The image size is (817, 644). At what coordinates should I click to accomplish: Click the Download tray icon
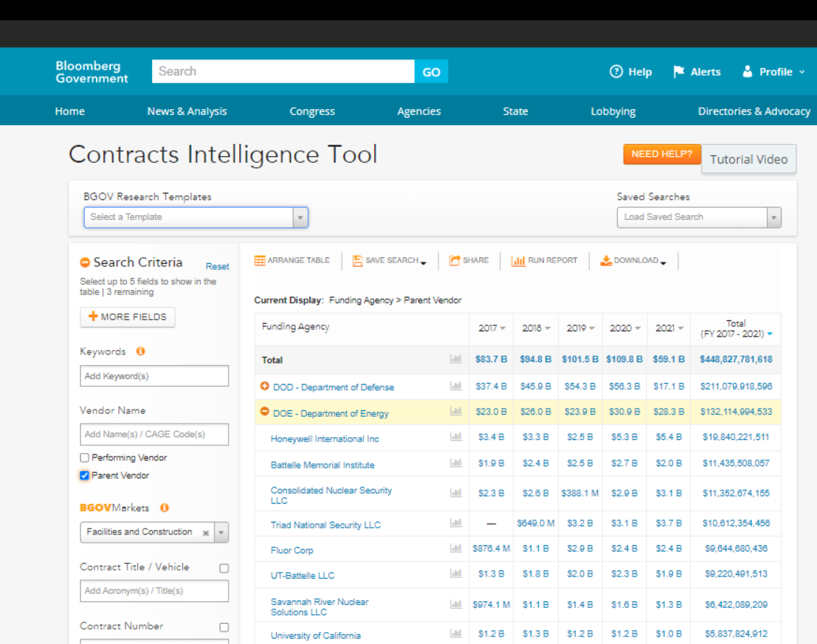click(606, 260)
